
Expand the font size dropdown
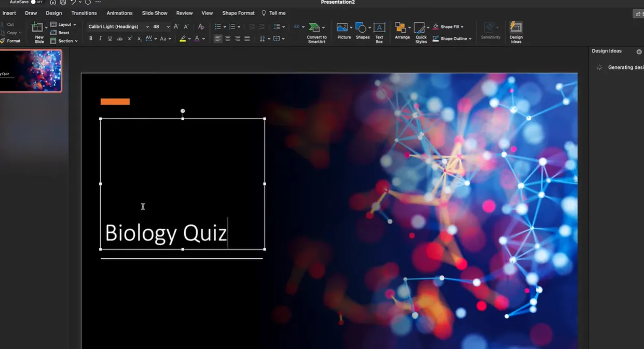tap(168, 26)
